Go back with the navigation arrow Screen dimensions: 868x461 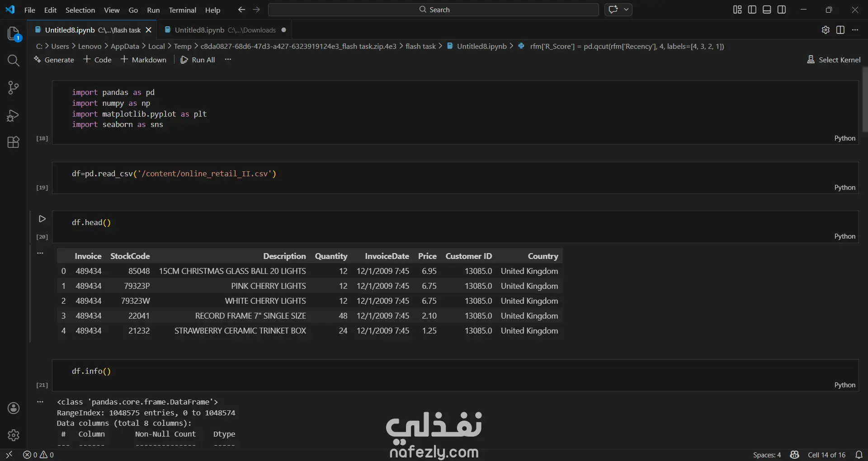(x=241, y=9)
